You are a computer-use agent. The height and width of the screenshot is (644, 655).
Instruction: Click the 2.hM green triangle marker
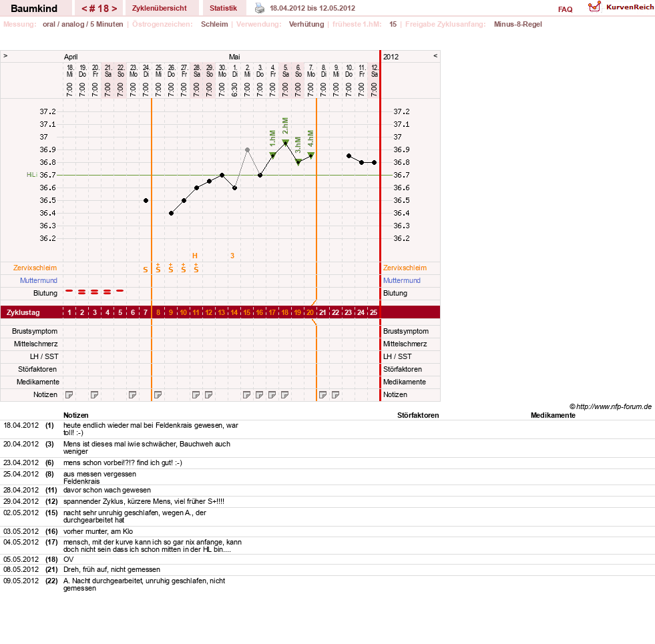point(285,142)
